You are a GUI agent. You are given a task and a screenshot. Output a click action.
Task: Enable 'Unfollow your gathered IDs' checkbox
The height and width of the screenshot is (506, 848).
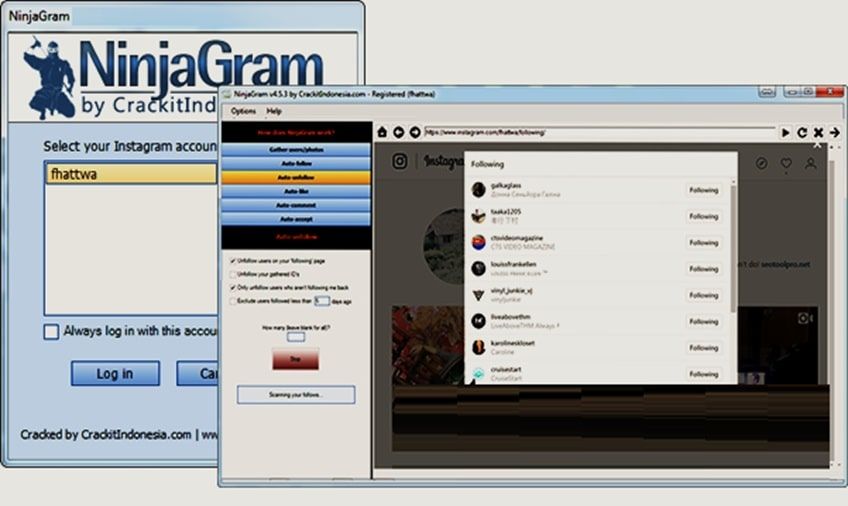coord(233,274)
